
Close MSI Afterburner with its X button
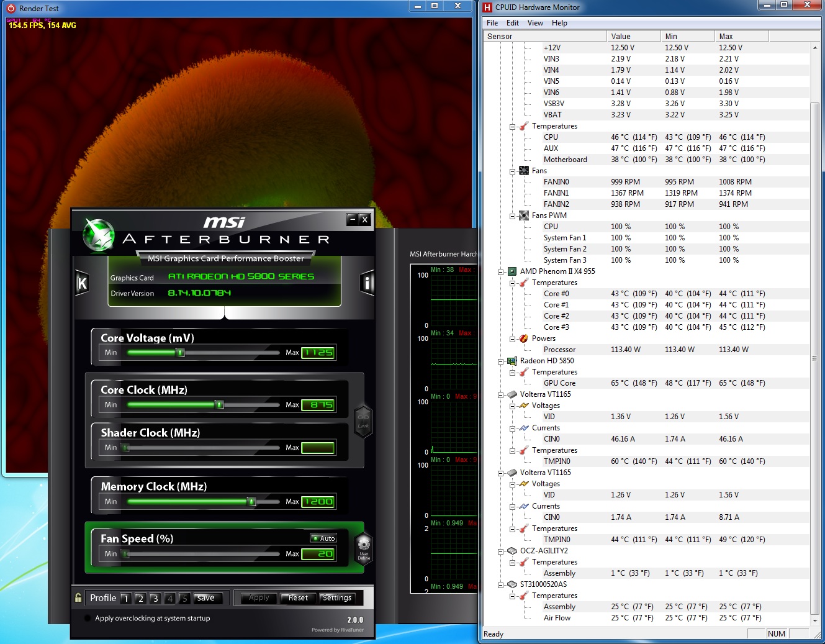[364, 219]
